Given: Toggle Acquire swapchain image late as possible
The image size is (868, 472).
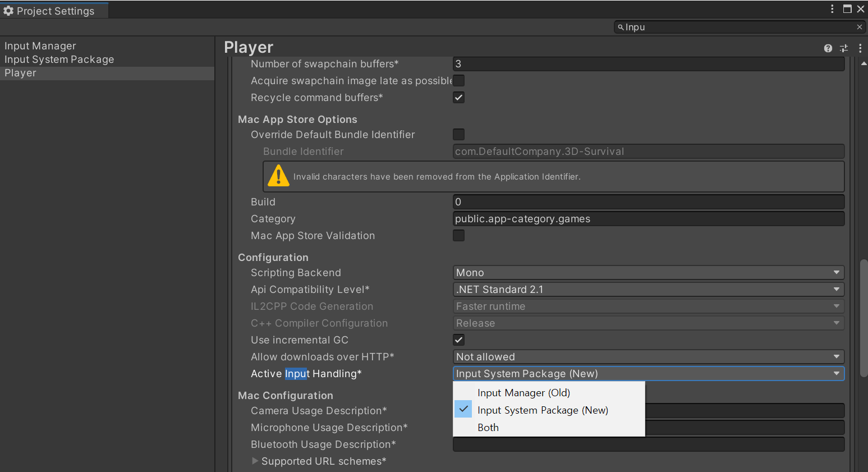Looking at the screenshot, I should (x=458, y=81).
